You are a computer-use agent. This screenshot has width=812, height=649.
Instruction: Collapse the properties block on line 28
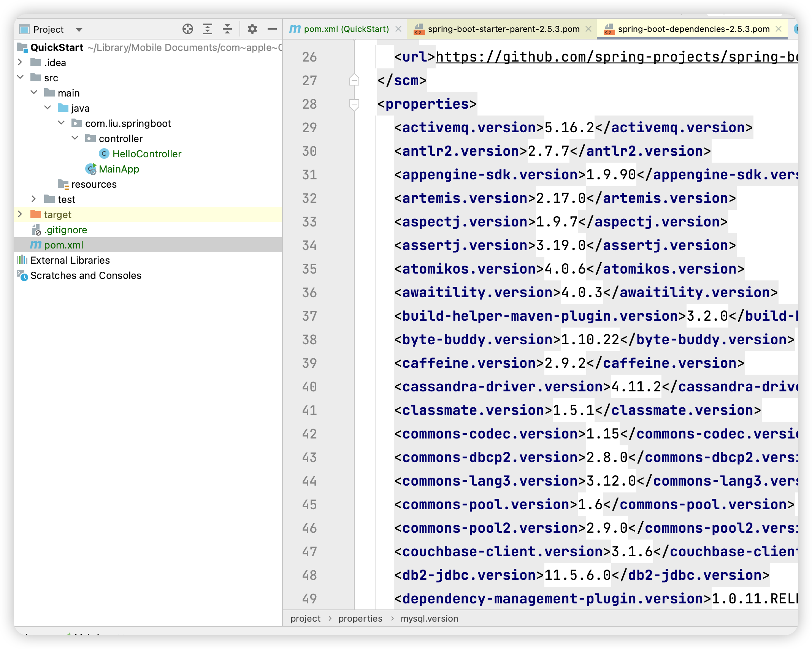coord(354,104)
